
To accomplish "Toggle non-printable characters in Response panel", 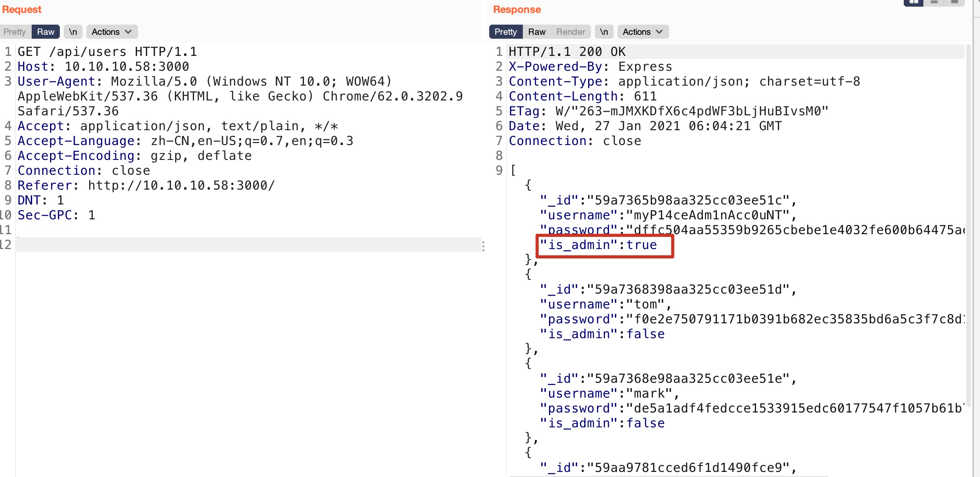I will click(x=604, y=32).
